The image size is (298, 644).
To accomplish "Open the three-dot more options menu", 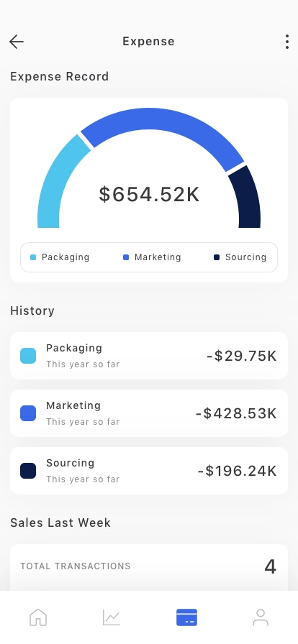I will coord(287,42).
